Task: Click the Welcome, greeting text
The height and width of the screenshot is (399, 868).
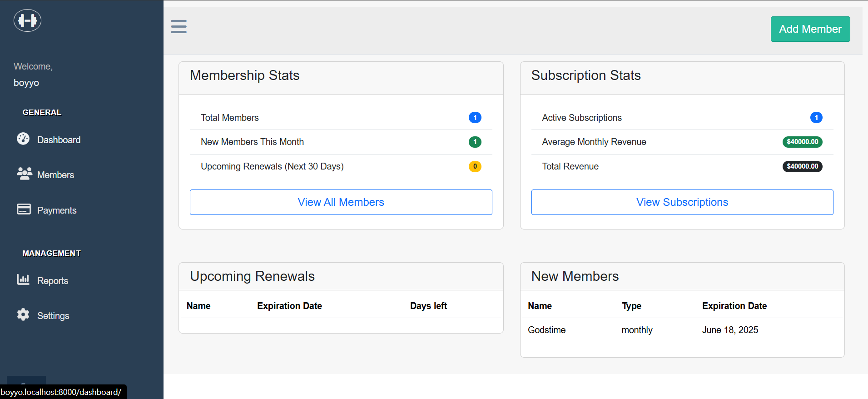Action: [33, 66]
